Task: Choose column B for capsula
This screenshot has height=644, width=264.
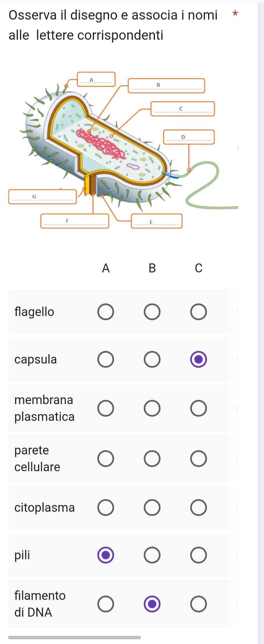Action: point(152,359)
